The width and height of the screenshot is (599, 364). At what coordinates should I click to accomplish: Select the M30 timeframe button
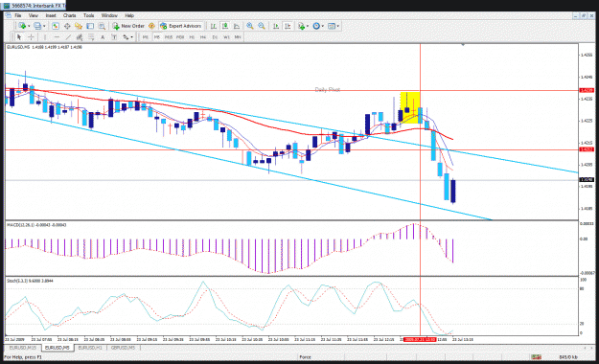point(180,37)
